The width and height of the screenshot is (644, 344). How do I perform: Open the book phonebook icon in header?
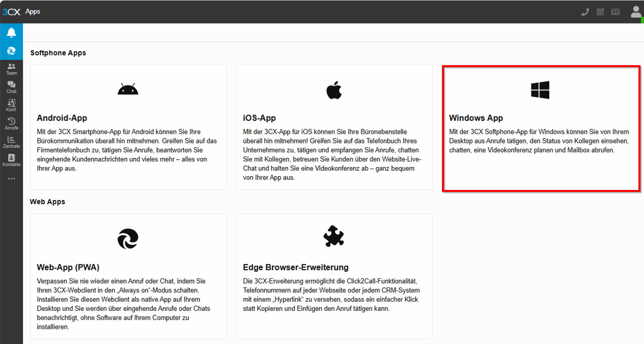(x=616, y=12)
